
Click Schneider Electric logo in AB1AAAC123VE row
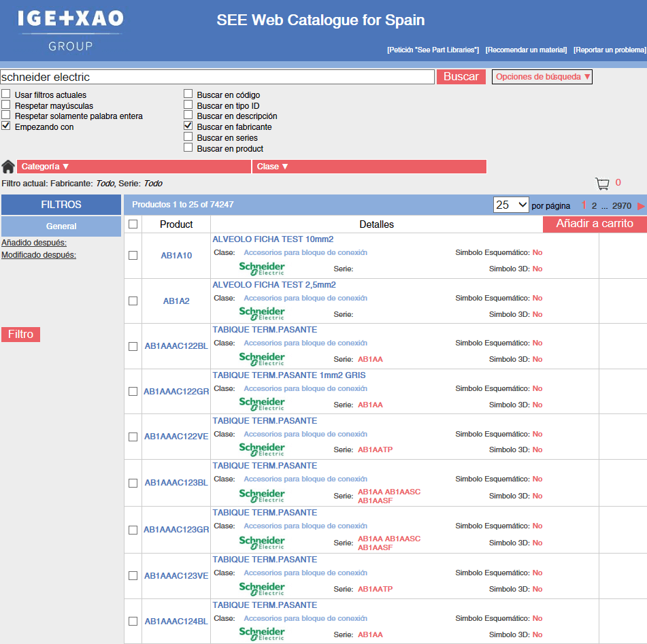coord(262,589)
